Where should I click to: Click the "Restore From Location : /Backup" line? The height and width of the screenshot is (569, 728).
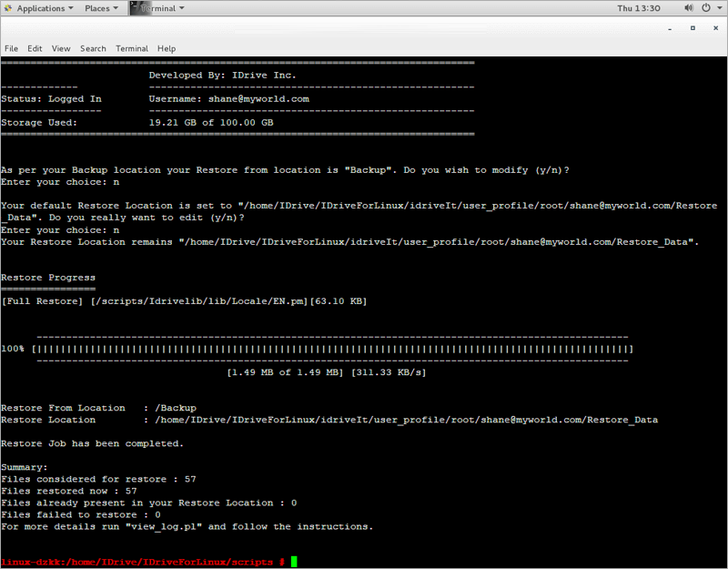pos(98,408)
